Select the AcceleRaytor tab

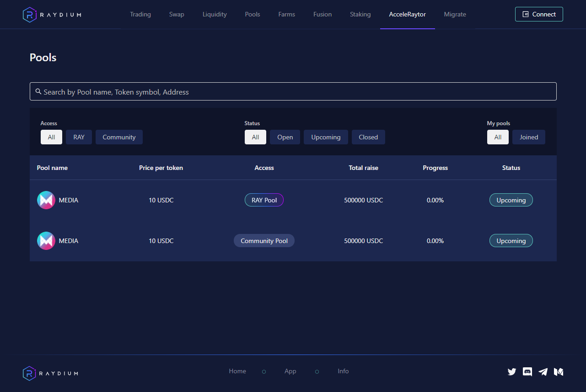[x=408, y=14]
